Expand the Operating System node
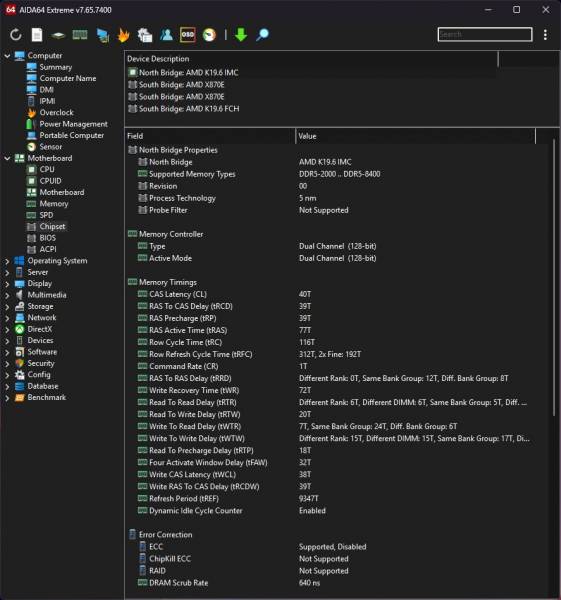The image size is (561, 600). 7,261
